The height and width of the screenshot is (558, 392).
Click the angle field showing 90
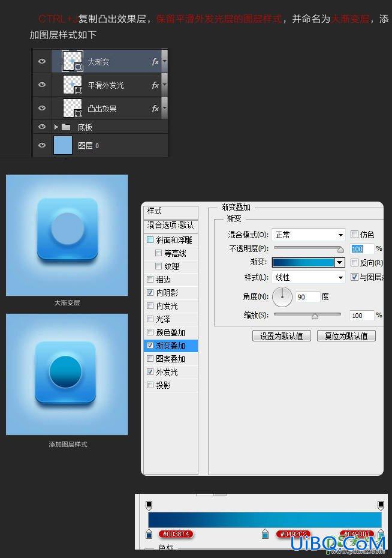(307, 297)
